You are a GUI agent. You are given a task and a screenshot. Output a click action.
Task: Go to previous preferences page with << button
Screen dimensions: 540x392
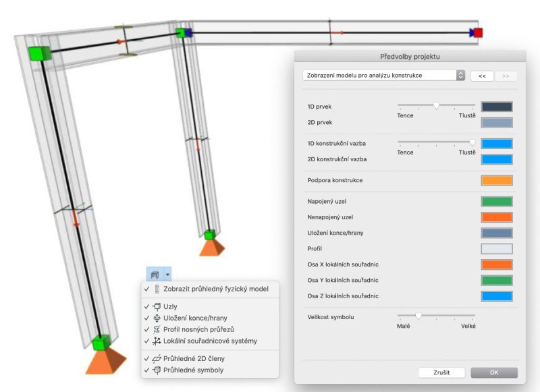point(482,76)
